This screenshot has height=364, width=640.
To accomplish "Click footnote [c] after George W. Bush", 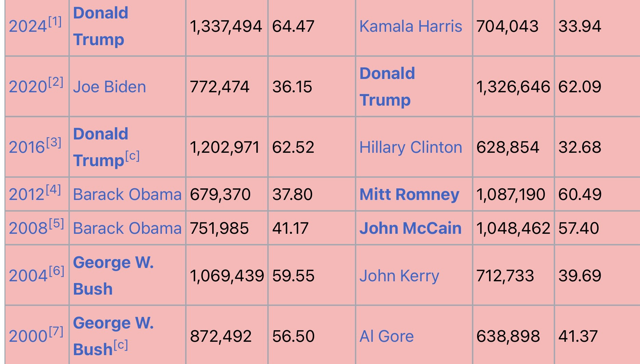I will point(120,345).
